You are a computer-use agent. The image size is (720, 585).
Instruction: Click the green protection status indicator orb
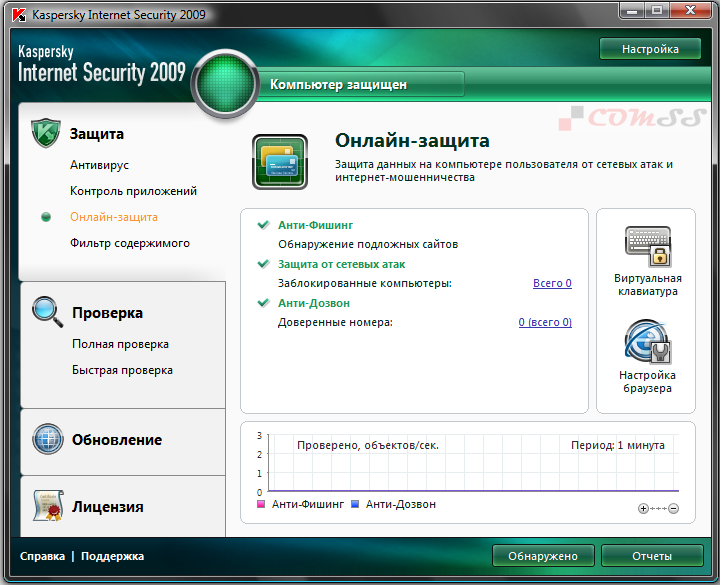(x=225, y=84)
